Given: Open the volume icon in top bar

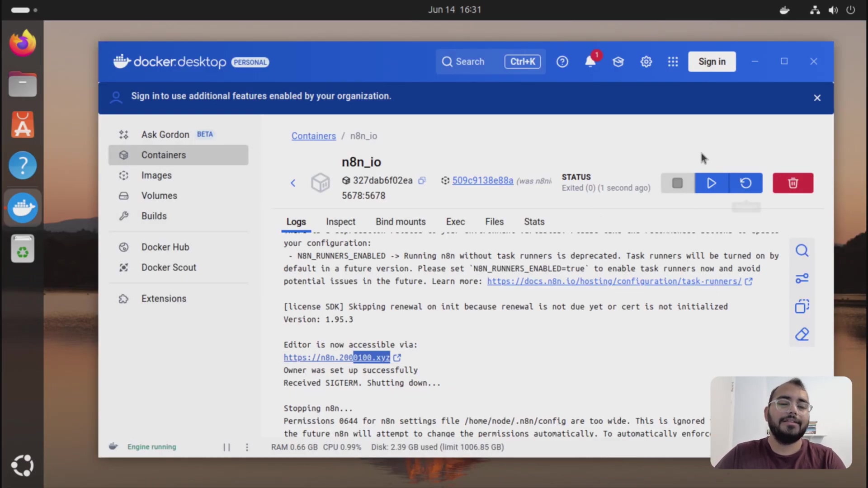Looking at the screenshot, I should [x=833, y=10].
